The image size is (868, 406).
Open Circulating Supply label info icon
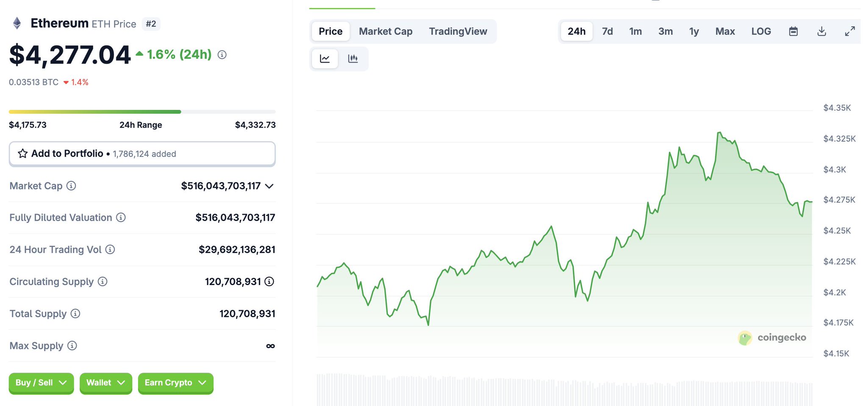tap(103, 281)
